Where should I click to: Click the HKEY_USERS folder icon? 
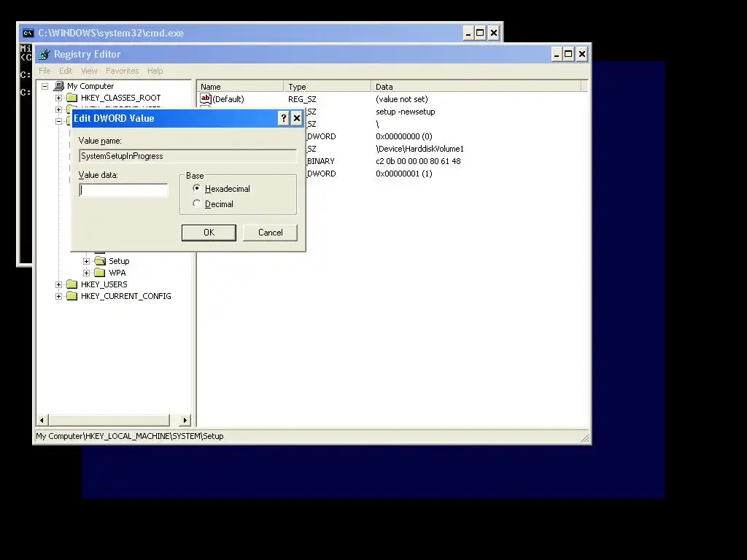click(x=72, y=284)
